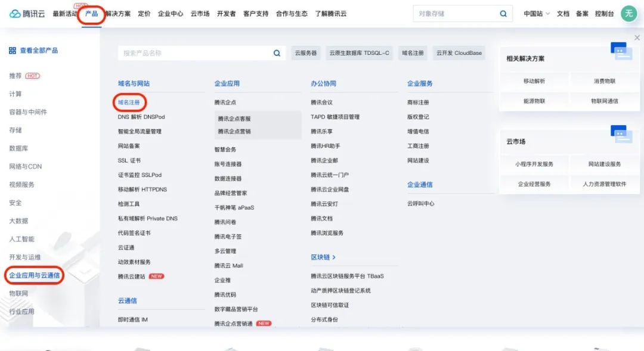Screen dimensions: 644x351
Task: Click the magnifier icon in the top search bar
Action: [503, 14]
